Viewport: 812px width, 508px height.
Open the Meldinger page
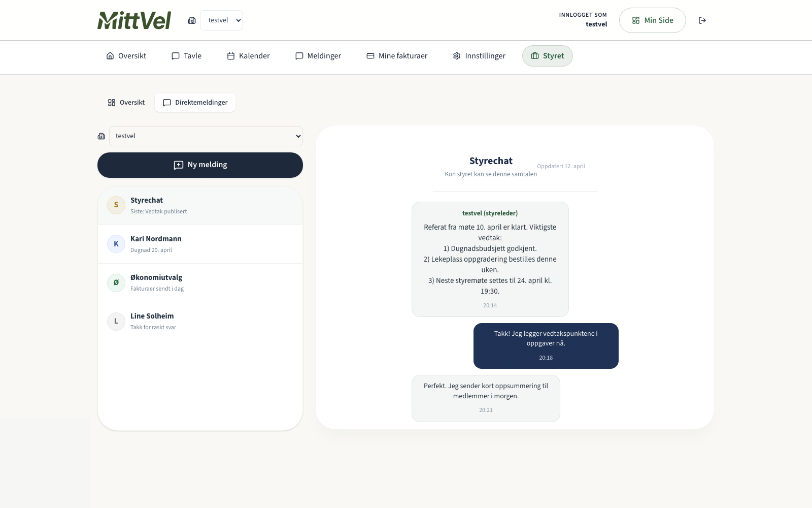tap(318, 56)
